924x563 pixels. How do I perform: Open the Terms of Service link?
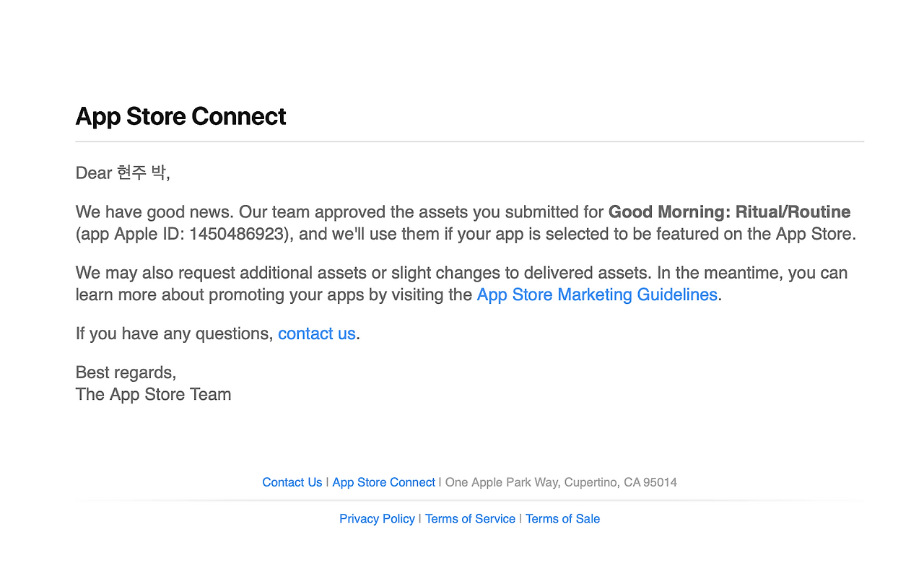coord(470,519)
